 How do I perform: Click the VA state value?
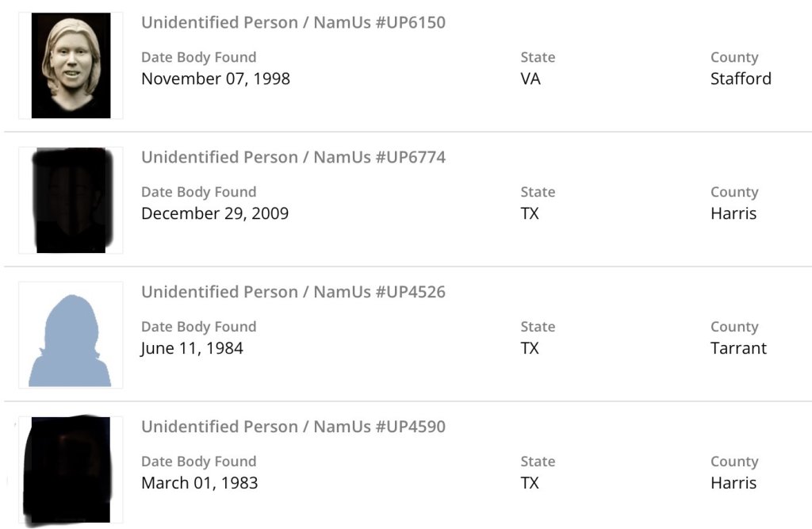[x=530, y=79]
